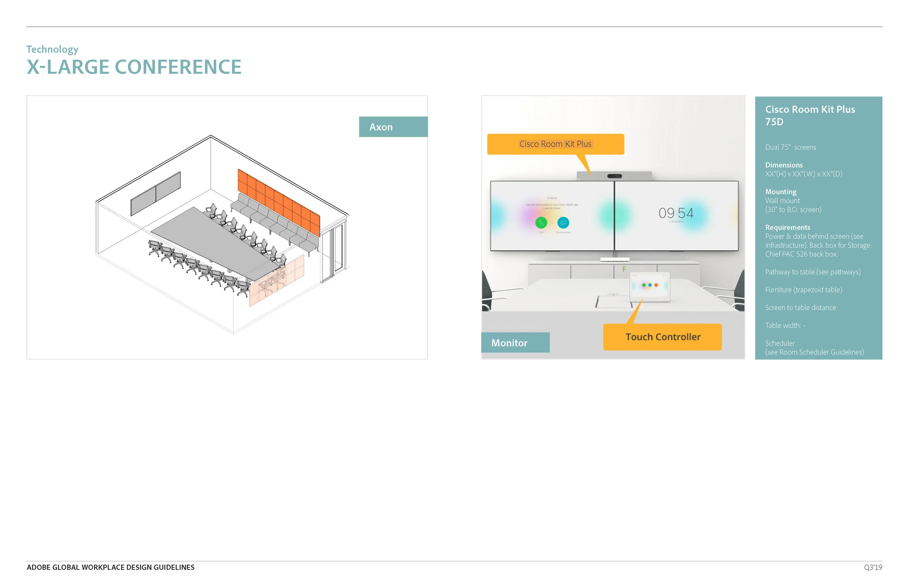The image size is (909, 588).
Task: Click the blue screenshare icon on monitor
Action: [x=563, y=222]
